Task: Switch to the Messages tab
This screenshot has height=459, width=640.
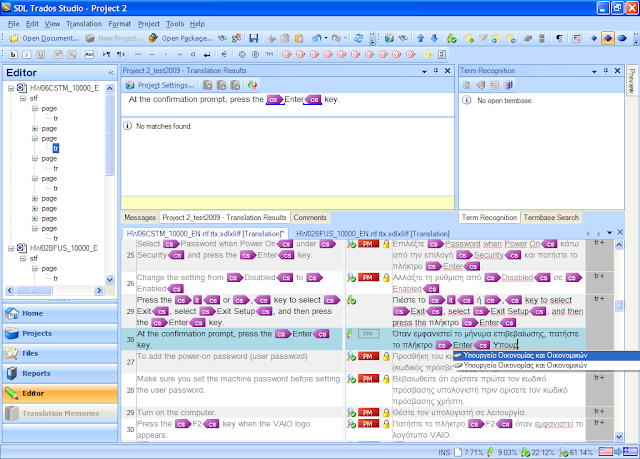Action: click(x=140, y=217)
